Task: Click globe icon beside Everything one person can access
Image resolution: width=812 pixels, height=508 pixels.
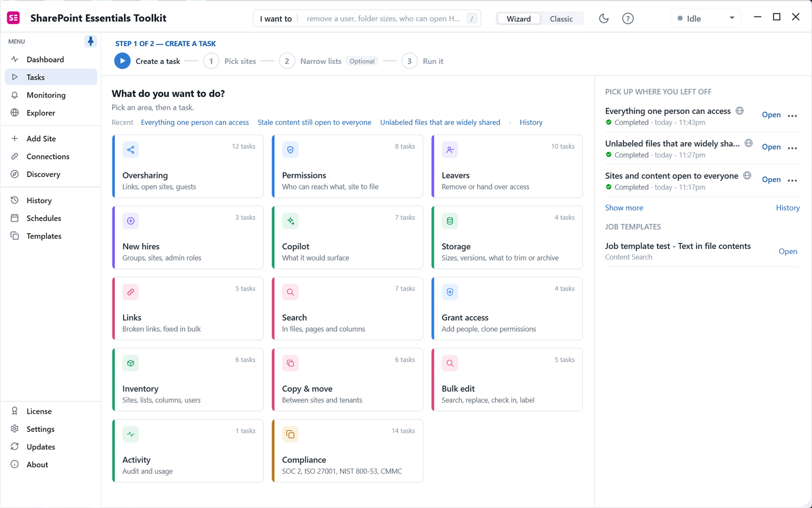Action: tap(740, 111)
